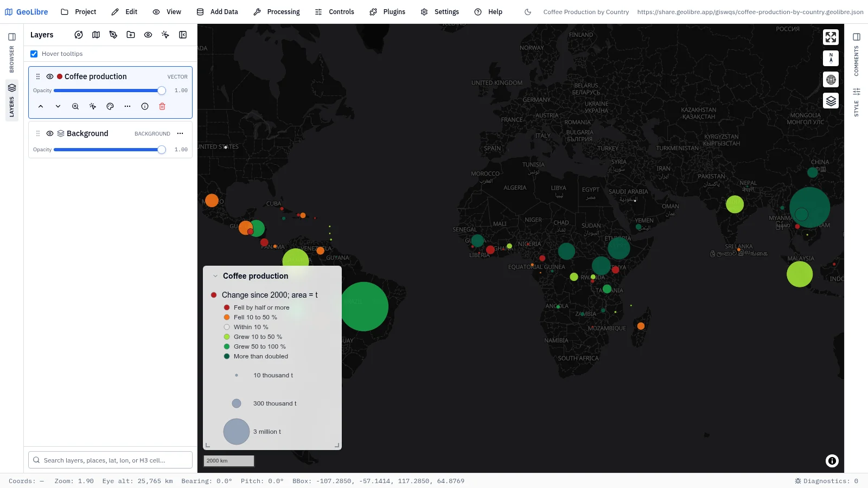Image resolution: width=868 pixels, height=488 pixels.
Task: Open the map layers control button
Action: coord(831,101)
